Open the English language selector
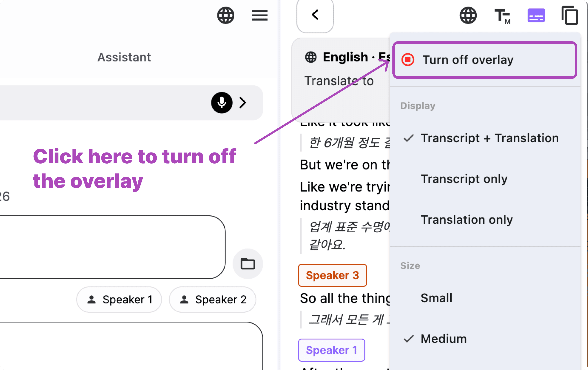This screenshot has height=370, width=588. pos(348,57)
